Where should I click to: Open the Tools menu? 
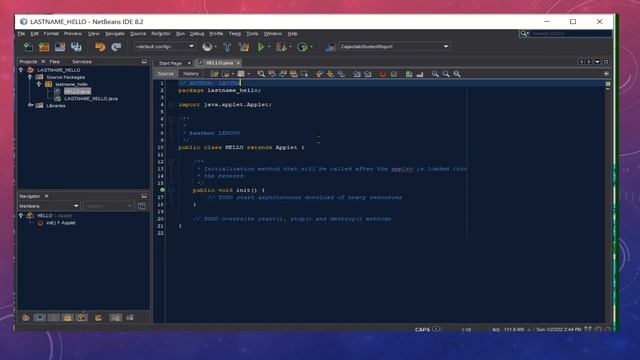tap(252, 33)
